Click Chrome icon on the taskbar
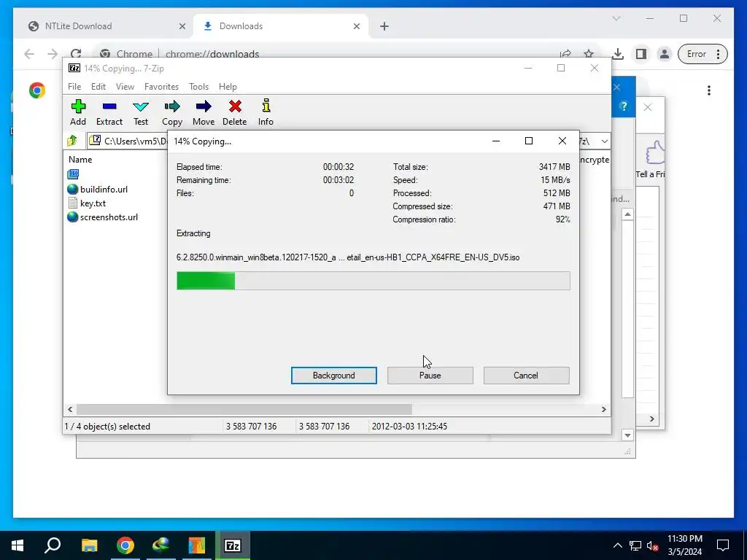Screen dimensions: 747x560 pos(125,545)
